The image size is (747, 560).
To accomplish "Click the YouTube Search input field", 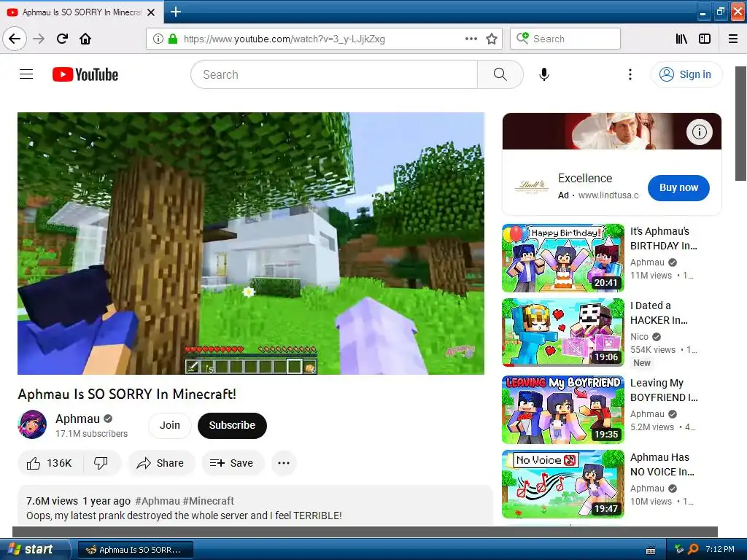I will click(x=334, y=74).
